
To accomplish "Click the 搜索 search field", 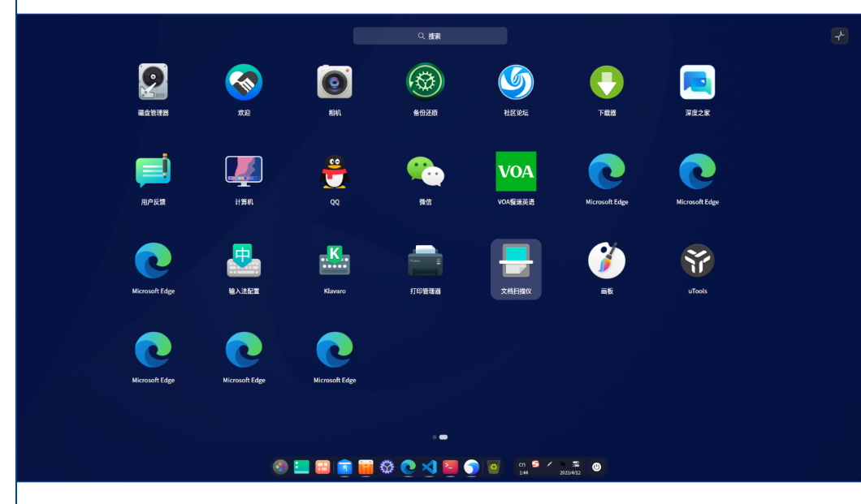I will [x=430, y=36].
